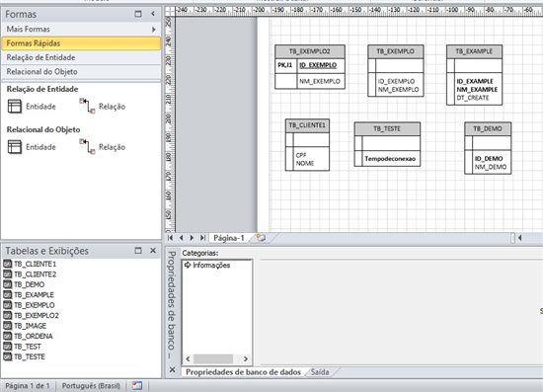Go to the previous page tab
543x392 pixels.
pyautogui.click(x=181, y=238)
